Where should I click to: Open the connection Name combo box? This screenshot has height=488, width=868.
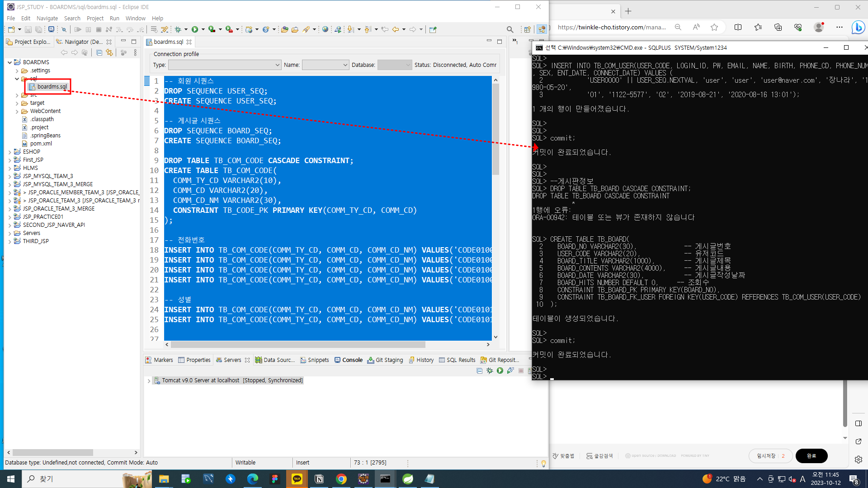[325, 65]
